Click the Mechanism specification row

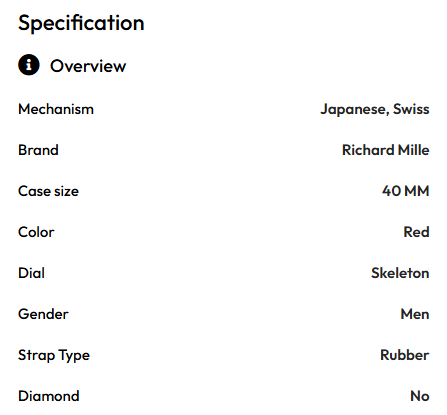point(224,109)
